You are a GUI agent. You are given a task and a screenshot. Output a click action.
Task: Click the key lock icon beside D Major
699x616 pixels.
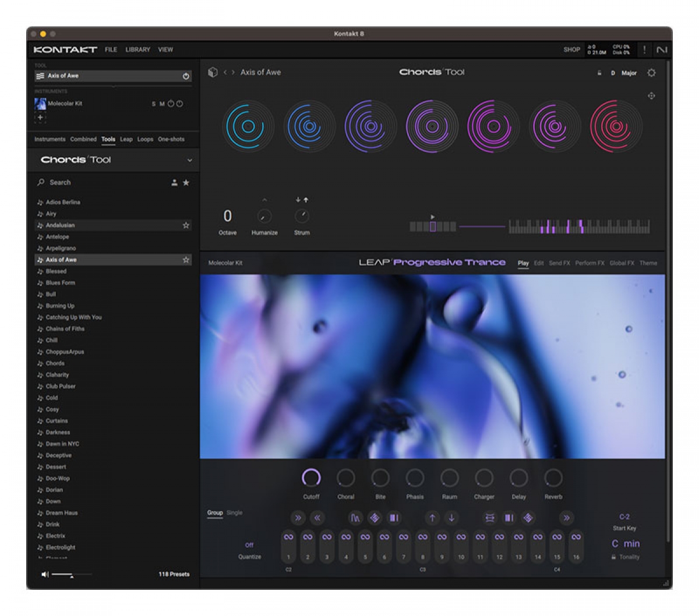599,73
